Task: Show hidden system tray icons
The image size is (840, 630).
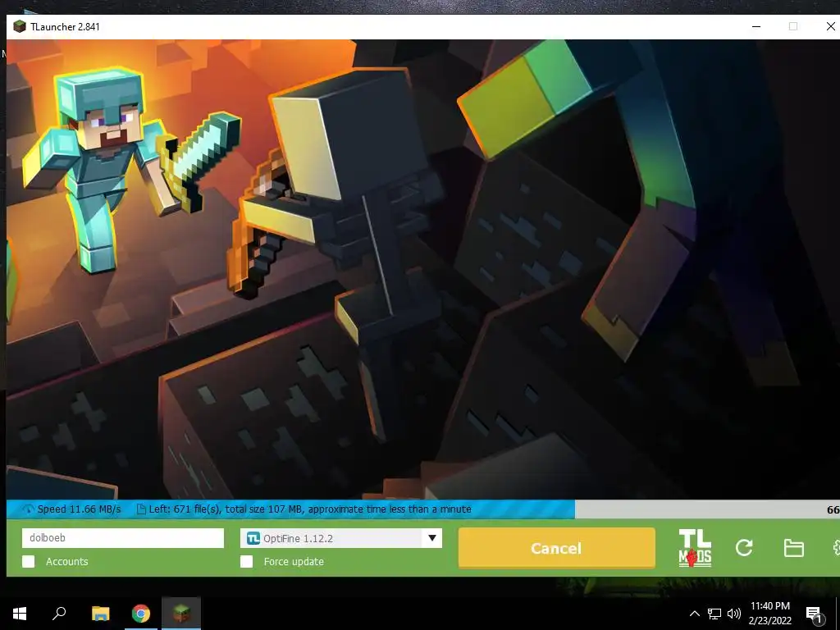Action: coord(694,614)
